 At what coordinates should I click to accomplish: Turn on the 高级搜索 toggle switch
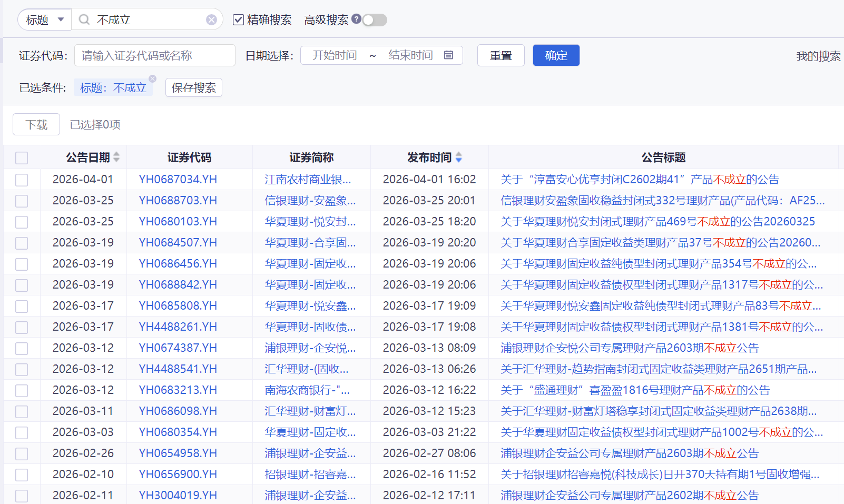point(375,19)
